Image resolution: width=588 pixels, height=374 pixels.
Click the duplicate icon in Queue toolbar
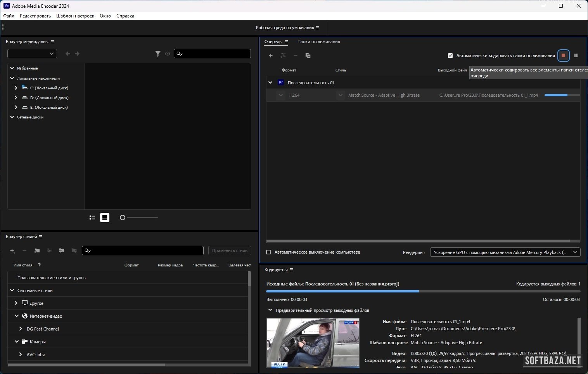[308, 56]
